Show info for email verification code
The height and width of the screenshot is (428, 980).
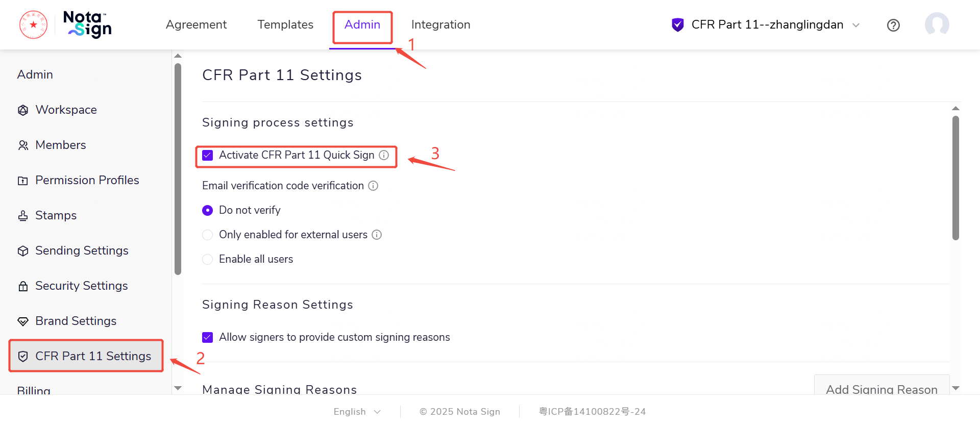click(x=373, y=186)
